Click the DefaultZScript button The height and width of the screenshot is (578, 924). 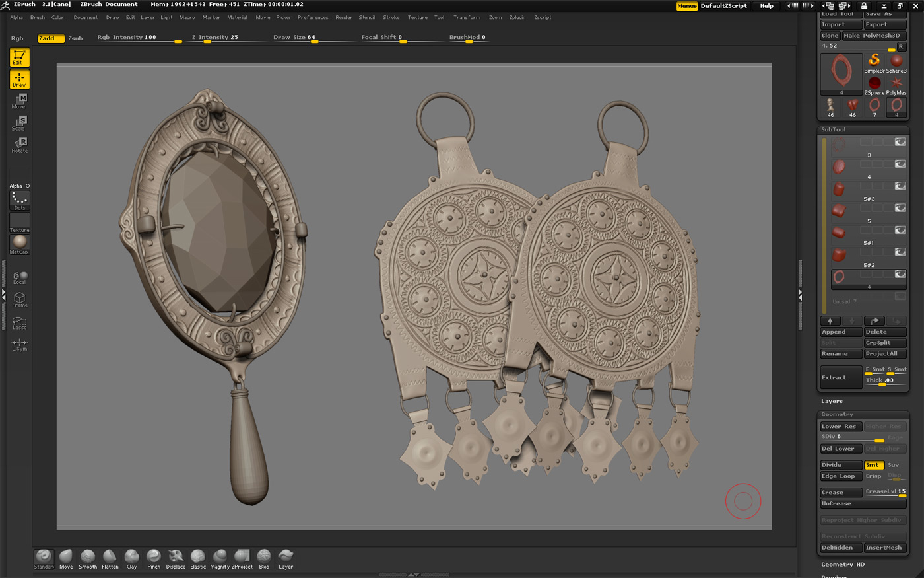coord(724,6)
